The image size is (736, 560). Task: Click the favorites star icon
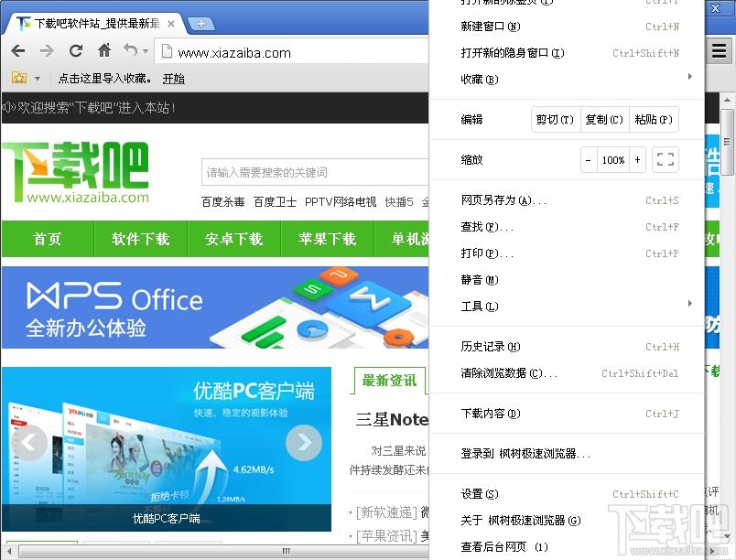coord(19,78)
